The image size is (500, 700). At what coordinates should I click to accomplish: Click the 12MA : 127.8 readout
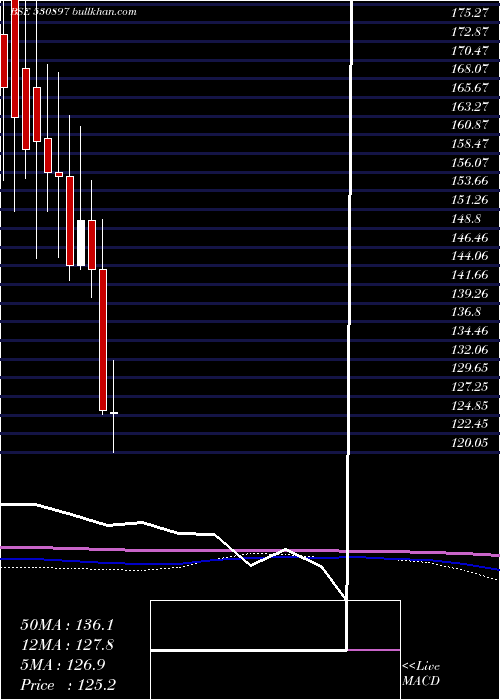click(x=66, y=645)
